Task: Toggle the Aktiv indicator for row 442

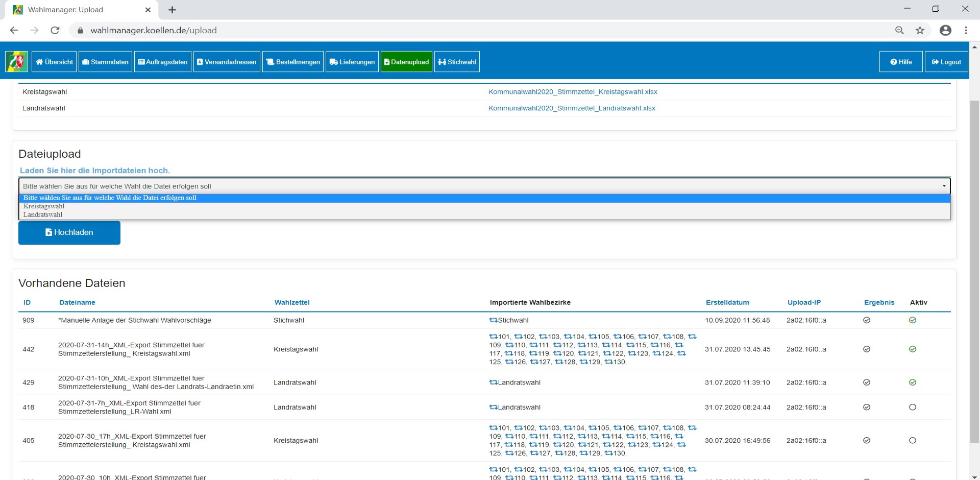Action: coord(913,349)
